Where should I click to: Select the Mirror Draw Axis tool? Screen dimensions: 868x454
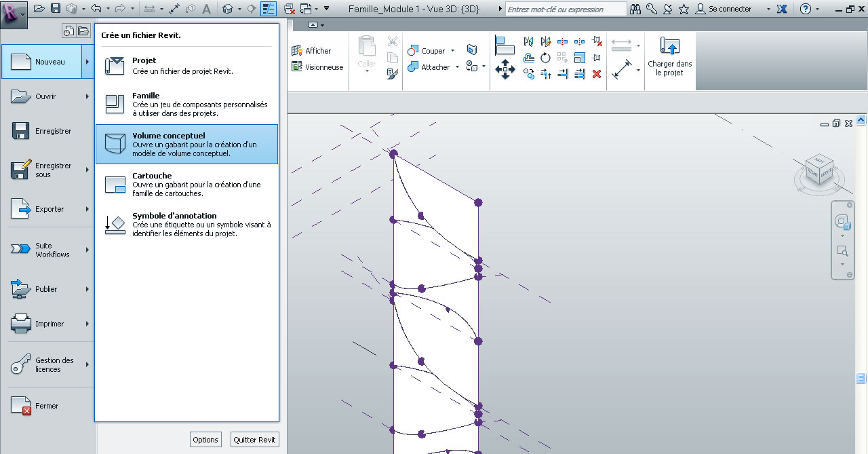[x=545, y=41]
